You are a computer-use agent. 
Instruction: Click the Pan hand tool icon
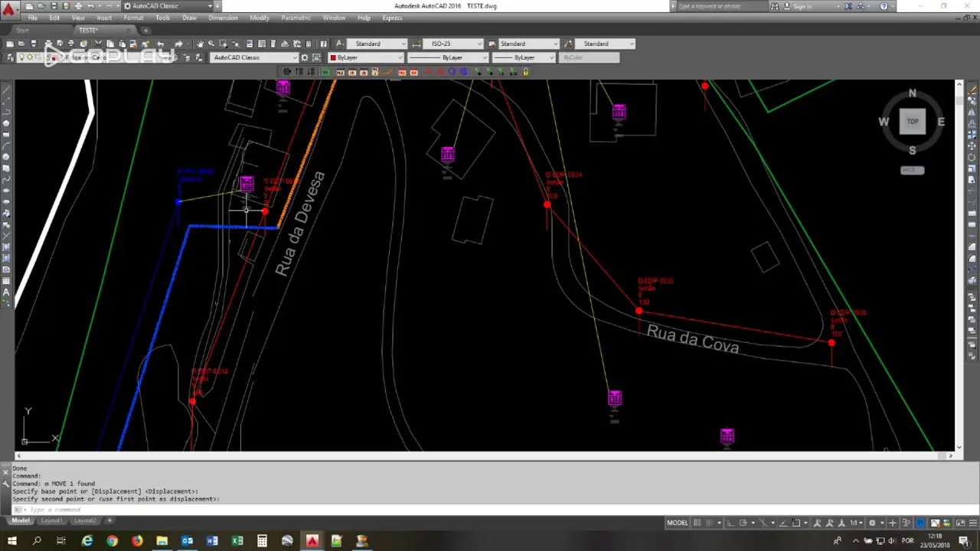tap(200, 44)
